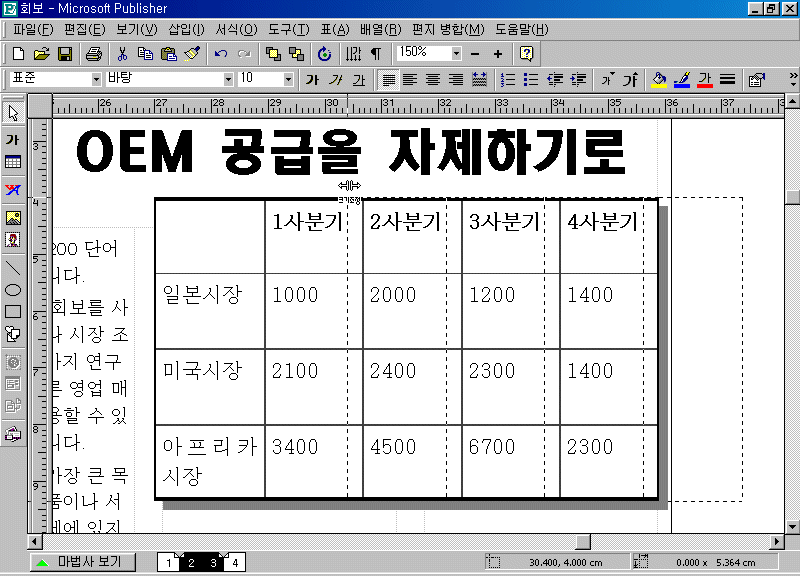
Task: Open 파일(F) menu
Action: point(33,30)
